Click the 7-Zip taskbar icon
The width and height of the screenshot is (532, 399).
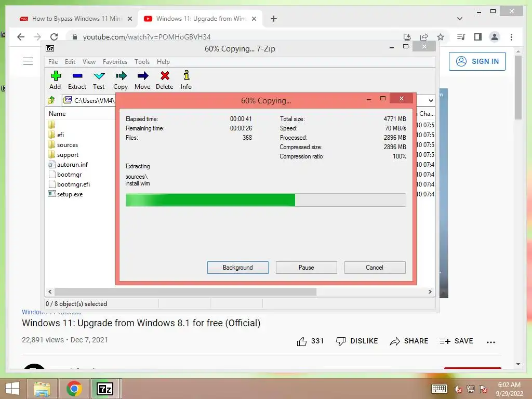104,389
